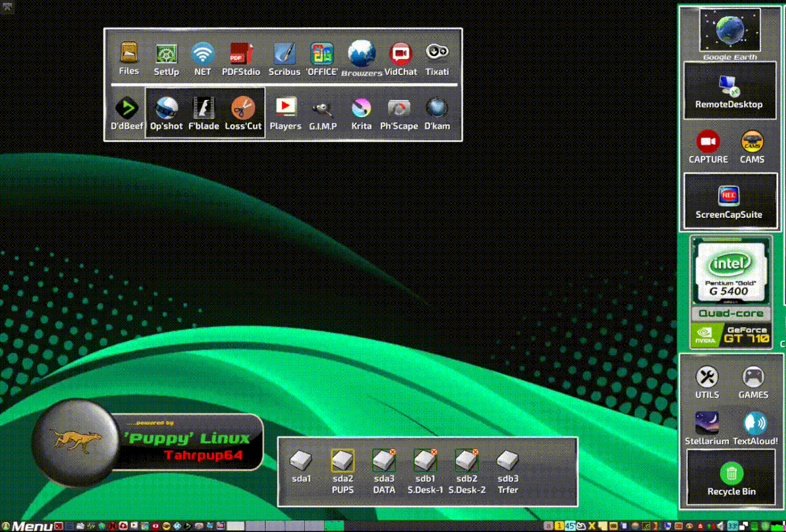Viewport: 786px width, 532px height.
Task: Open the NET wifi icon
Action: [202, 54]
